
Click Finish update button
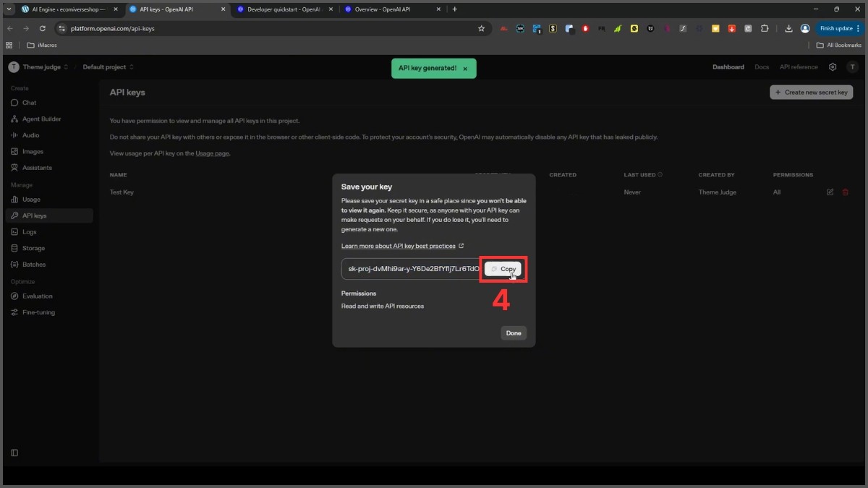click(x=839, y=28)
